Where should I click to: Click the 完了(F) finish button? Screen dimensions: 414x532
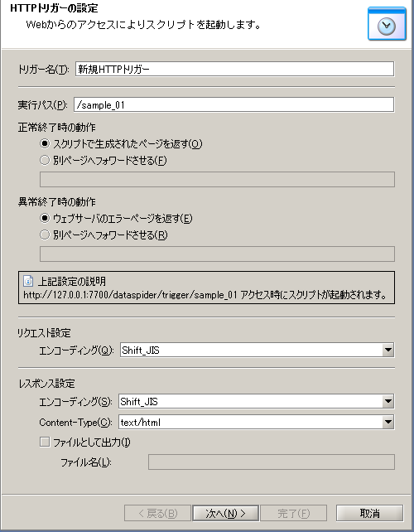[x=294, y=513]
